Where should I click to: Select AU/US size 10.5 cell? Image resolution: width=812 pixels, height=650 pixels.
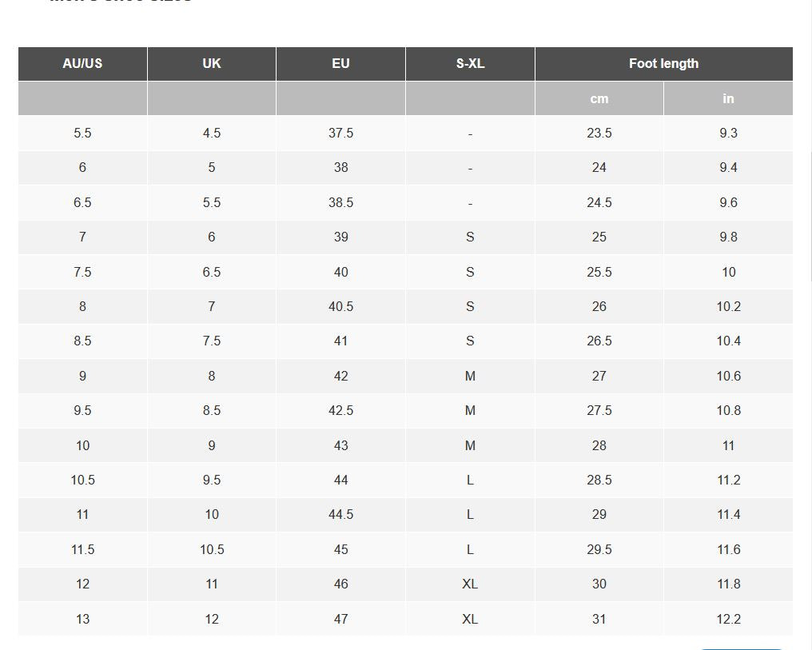[x=82, y=481]
